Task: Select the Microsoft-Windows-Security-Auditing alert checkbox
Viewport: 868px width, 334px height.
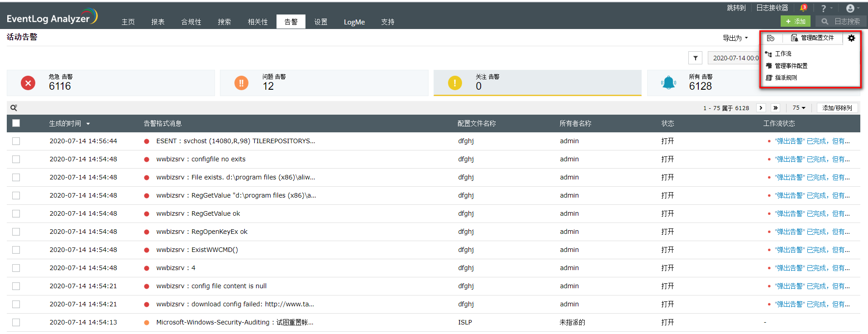Action: click(16, 323)
